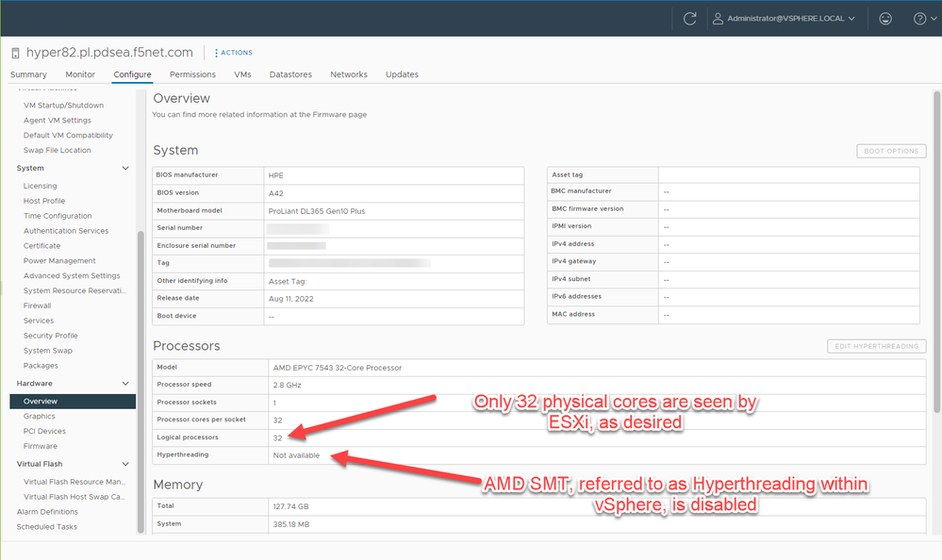Screen dimensions: 942x560
Task: Collapse the System section in sidebar
Action: 125,168
